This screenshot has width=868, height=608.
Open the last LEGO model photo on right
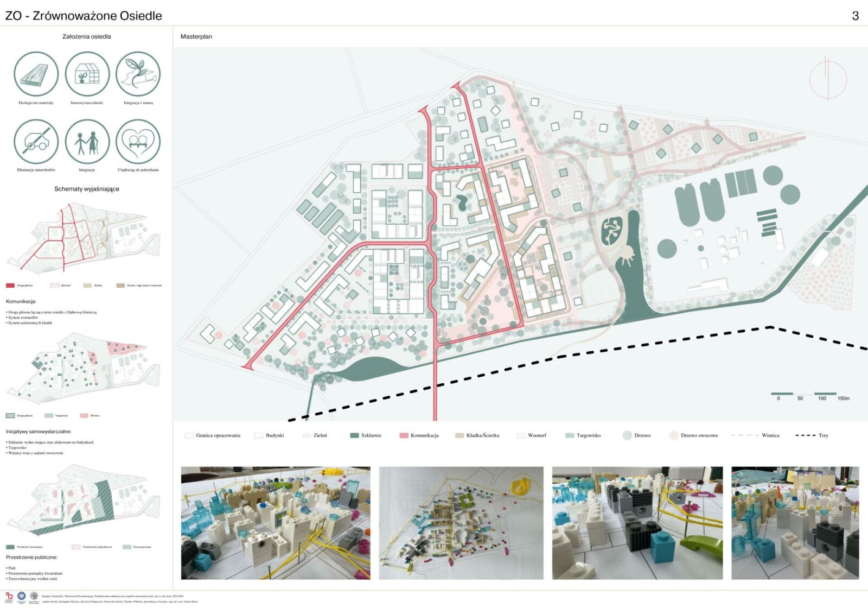[795, 523]
